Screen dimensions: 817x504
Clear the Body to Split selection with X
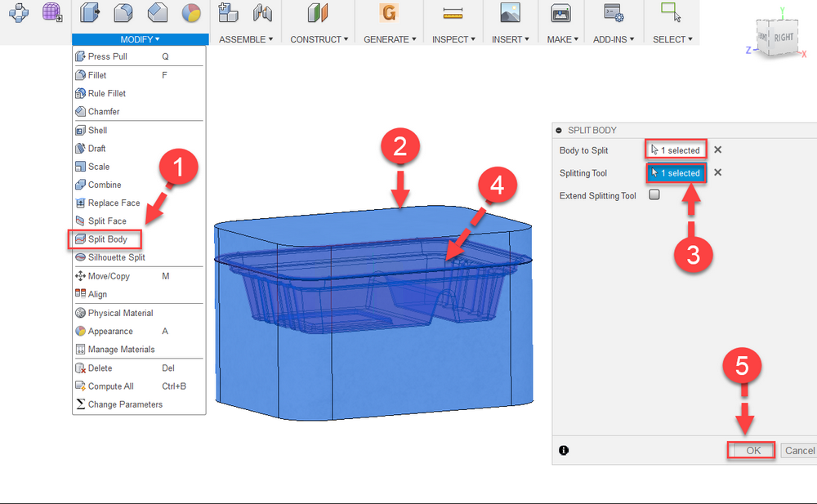pos(717,149)
